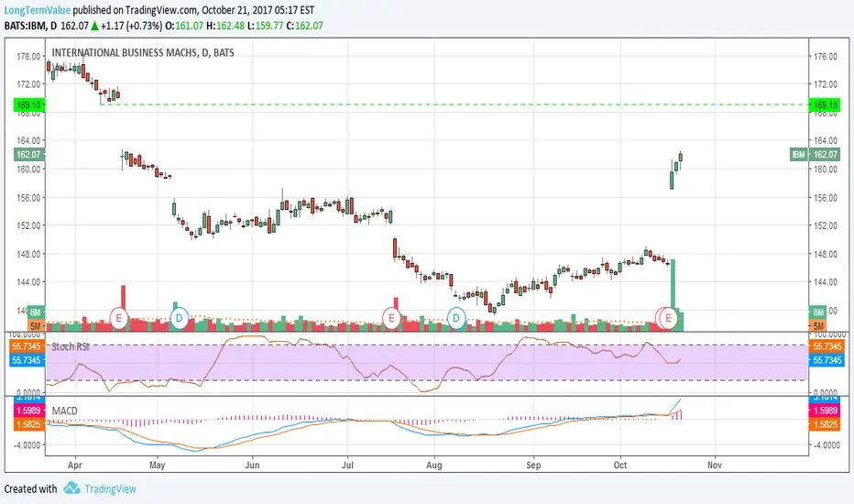Click the 176.00 price on right axis
Viewport: 854px width, 504px height.
click(x=825, y=56)
